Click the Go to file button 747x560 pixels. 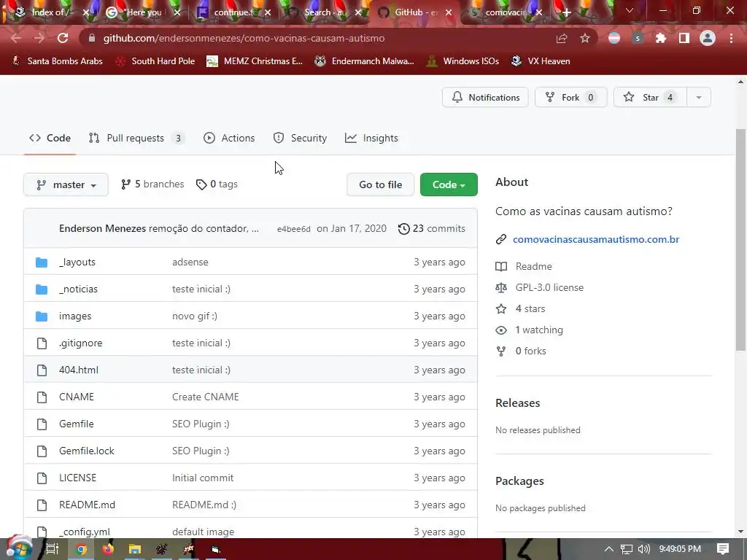(x=381, y=184)
